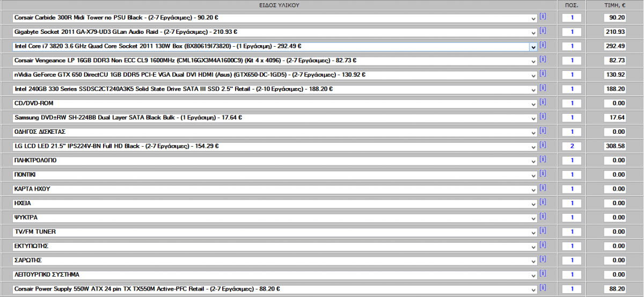Edit quantity for Samsung DVD±RW row

tap(572, 118)
